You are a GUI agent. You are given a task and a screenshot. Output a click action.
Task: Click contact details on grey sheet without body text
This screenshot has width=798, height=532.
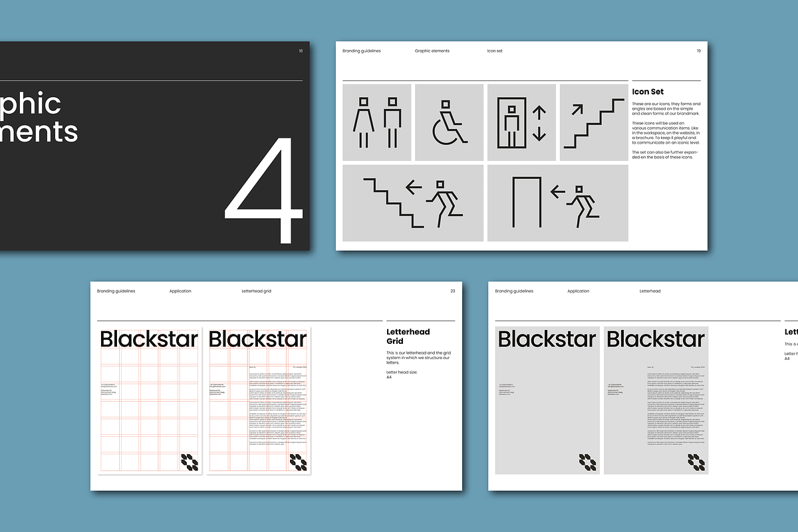(506, 390)
